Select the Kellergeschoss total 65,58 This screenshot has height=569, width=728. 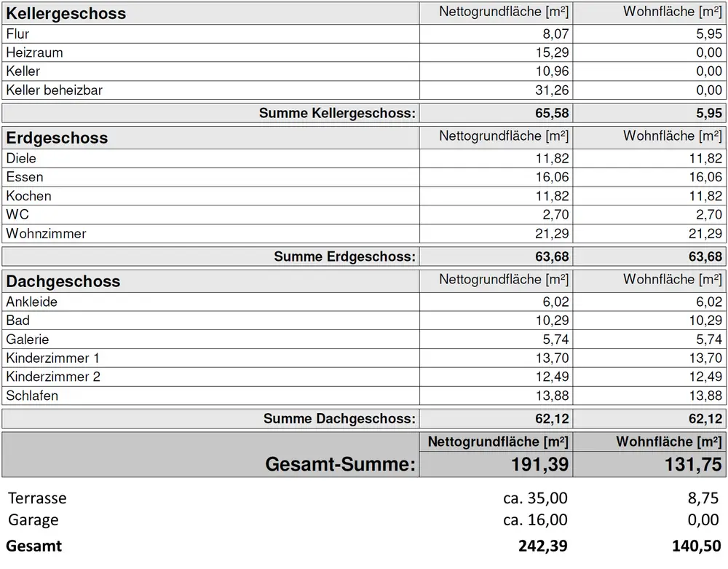[x=553, y=113]
